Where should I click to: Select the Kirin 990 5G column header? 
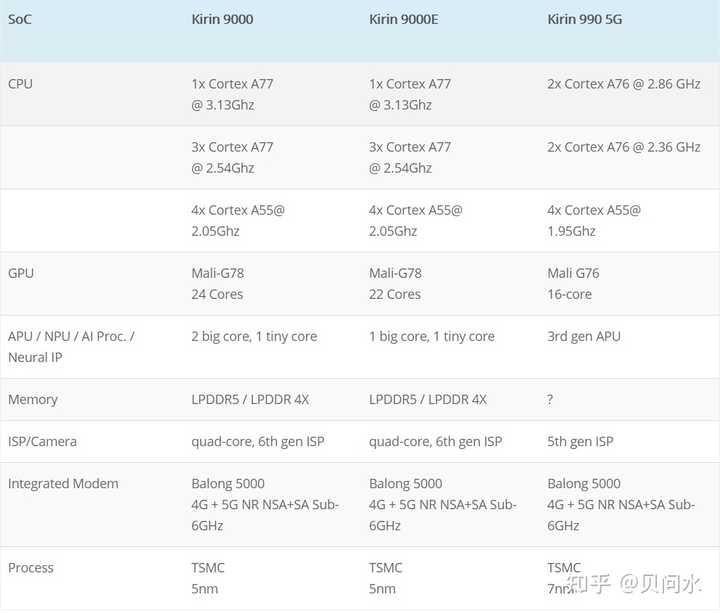(x=585, y=18)
